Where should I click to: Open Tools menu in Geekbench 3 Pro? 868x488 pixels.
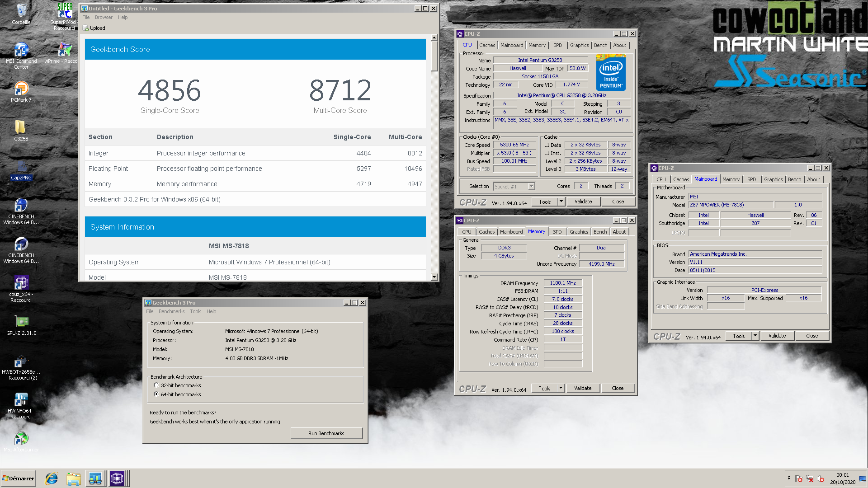(196, 311)
